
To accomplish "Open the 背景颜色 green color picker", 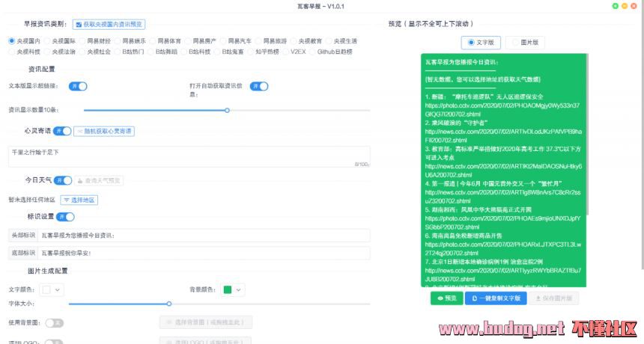I will [233, 290].
